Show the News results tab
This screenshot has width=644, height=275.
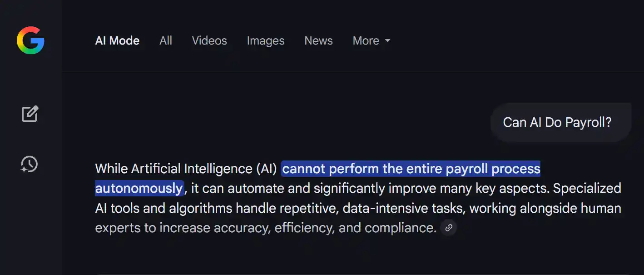coord(318,41)
